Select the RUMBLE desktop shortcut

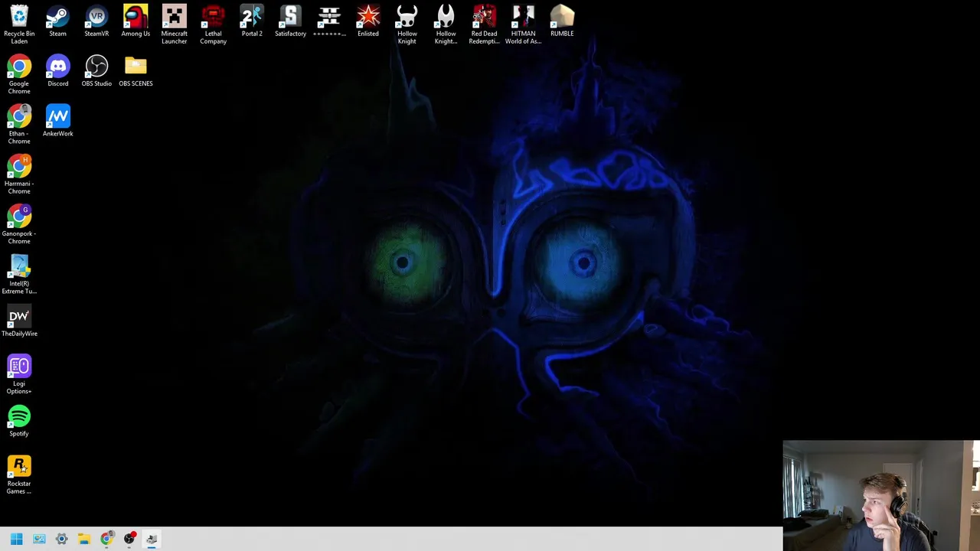[x=562, y=21]
